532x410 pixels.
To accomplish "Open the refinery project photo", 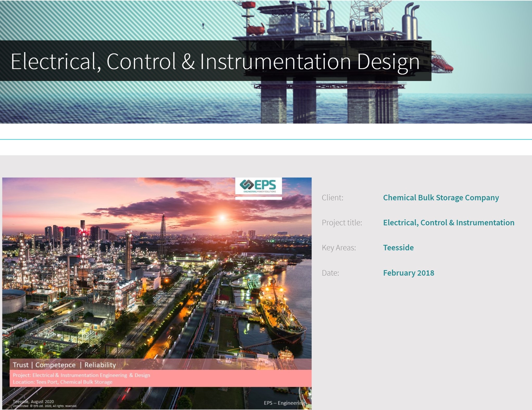I will tap(156, 274).
